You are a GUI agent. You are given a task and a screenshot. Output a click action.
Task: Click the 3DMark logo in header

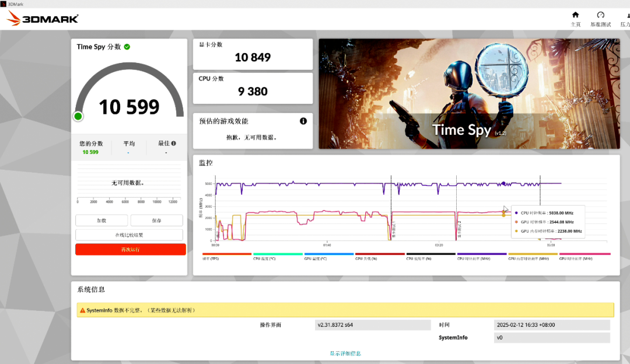43,19
